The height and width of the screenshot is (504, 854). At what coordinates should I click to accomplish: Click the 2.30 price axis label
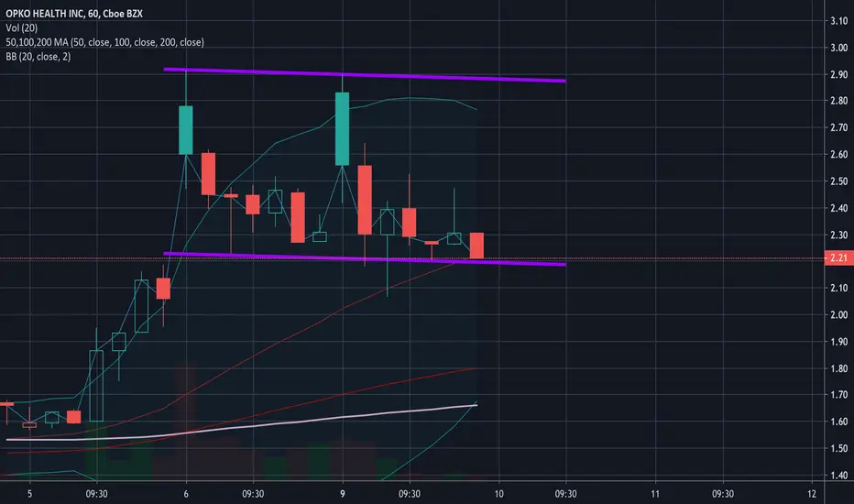point(838,235)
